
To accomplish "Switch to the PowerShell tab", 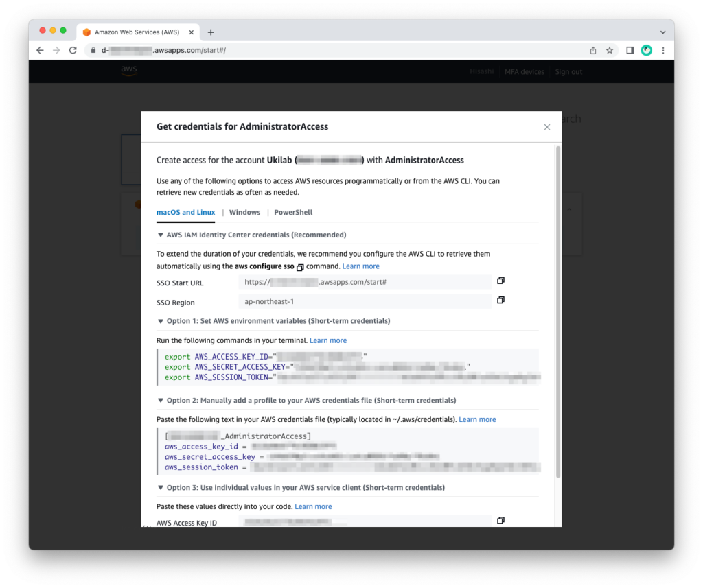I will point(293,213).
